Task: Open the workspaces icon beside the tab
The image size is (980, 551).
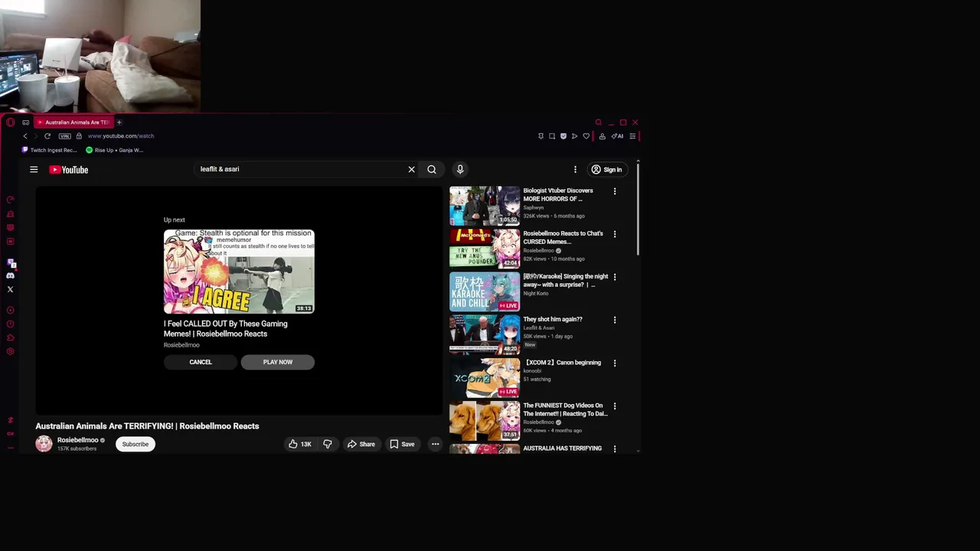Action: pos(26,122)
